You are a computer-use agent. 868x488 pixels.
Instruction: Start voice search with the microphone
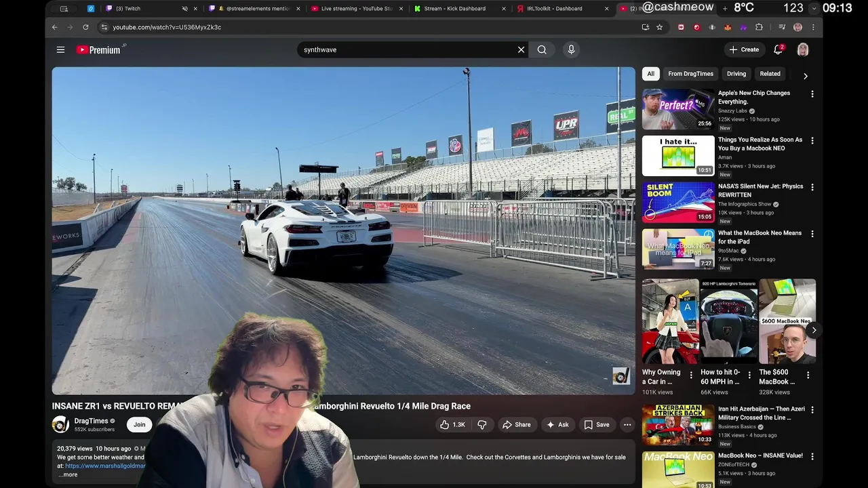571,49
